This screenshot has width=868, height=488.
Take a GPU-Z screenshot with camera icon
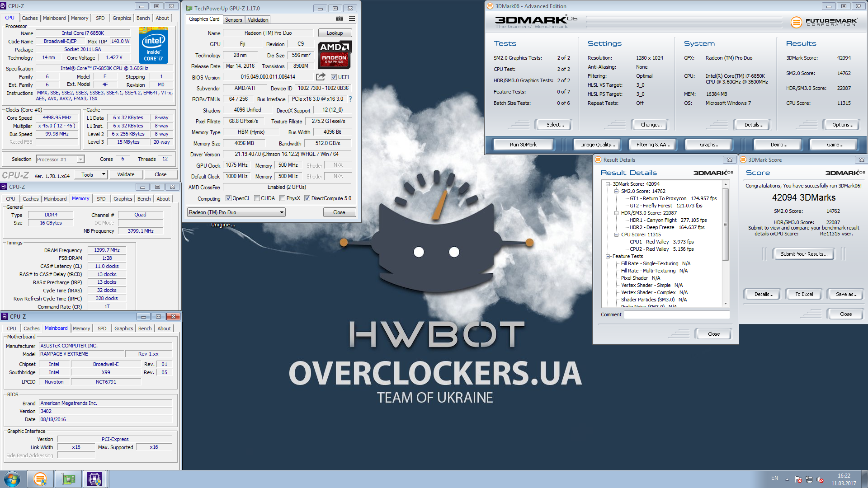[x=340, y=19]
